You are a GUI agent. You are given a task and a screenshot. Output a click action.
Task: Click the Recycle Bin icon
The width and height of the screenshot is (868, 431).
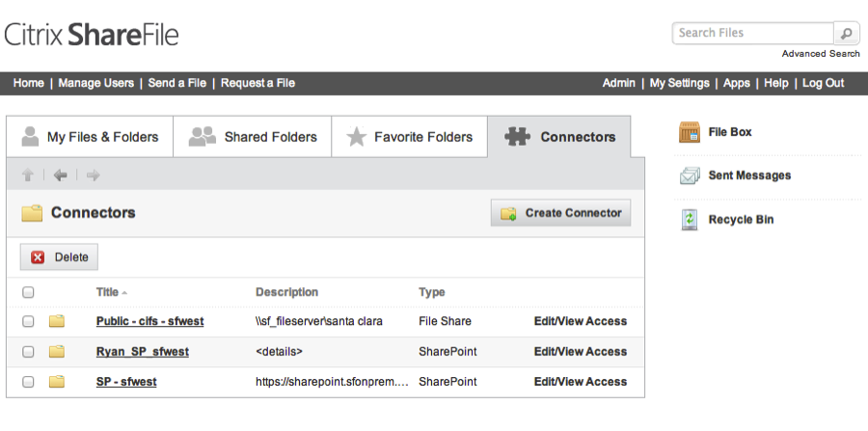pyautogui.click(x=689, y=220)
